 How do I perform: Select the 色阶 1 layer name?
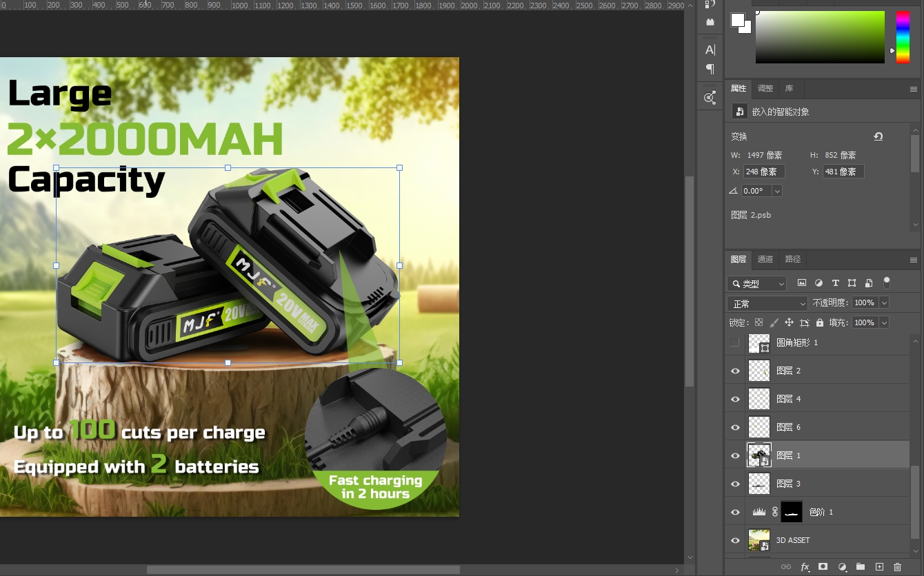tap(821, 512)
